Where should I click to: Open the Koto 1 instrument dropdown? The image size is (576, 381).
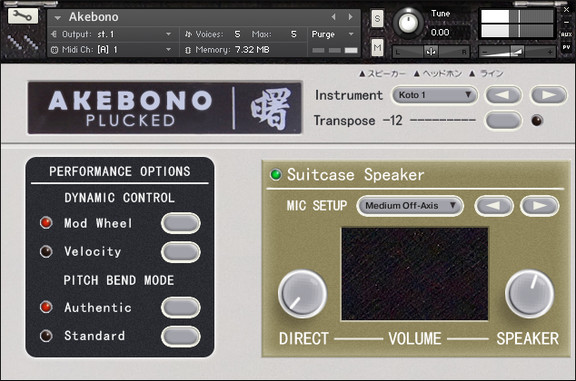pyautogui.click(x=435, y=96)
